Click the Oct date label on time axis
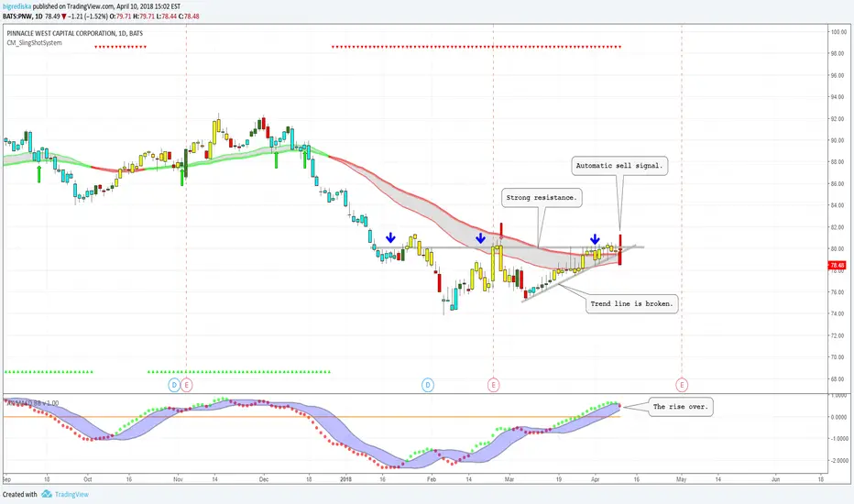 pos(88,479)
